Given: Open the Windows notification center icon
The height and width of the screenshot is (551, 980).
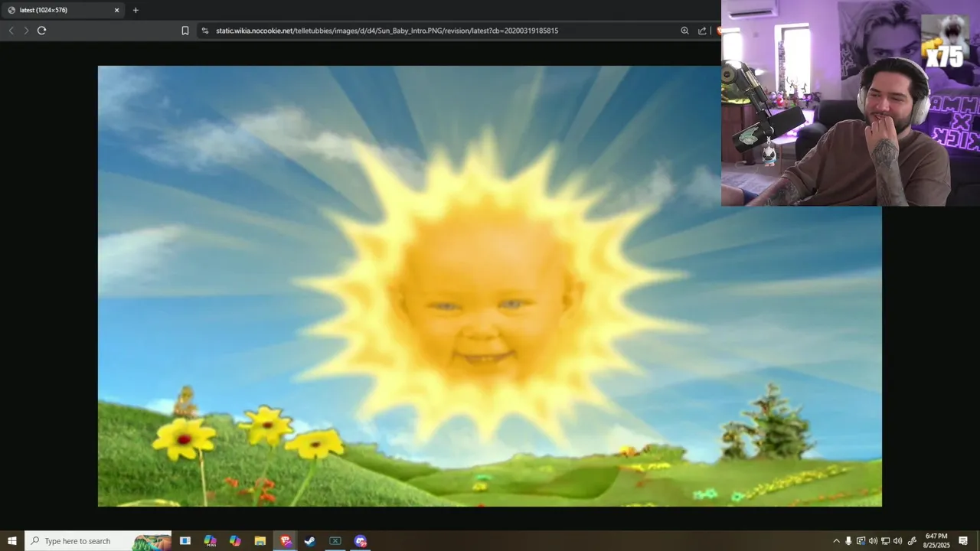Looking at the screenshot, I should click(964, 541).
